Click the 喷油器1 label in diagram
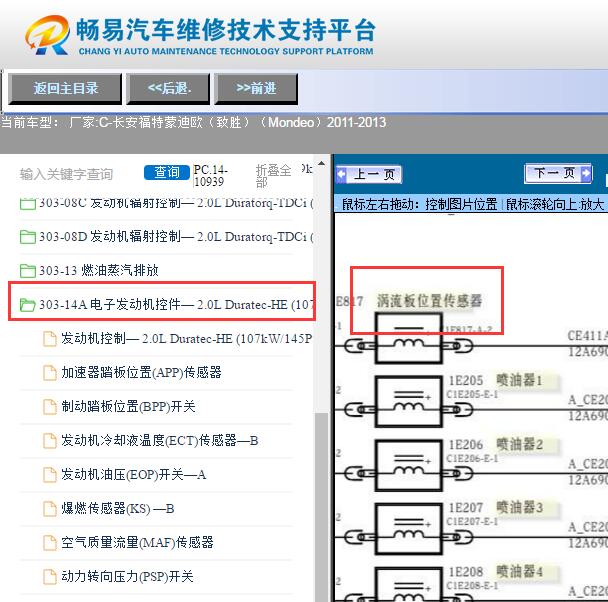Screen dimensions: 608x602 pyautogui.click(x=519, y=380)
